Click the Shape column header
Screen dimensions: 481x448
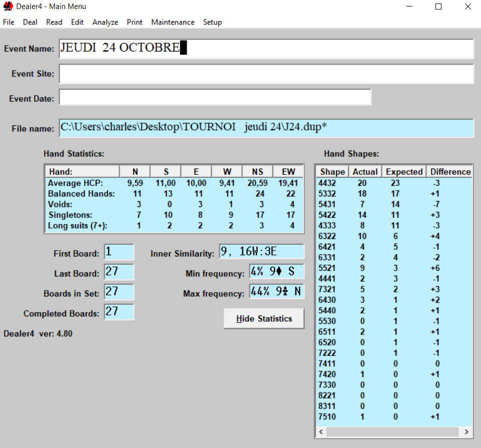pyautogui.click(x=332, y=171)
